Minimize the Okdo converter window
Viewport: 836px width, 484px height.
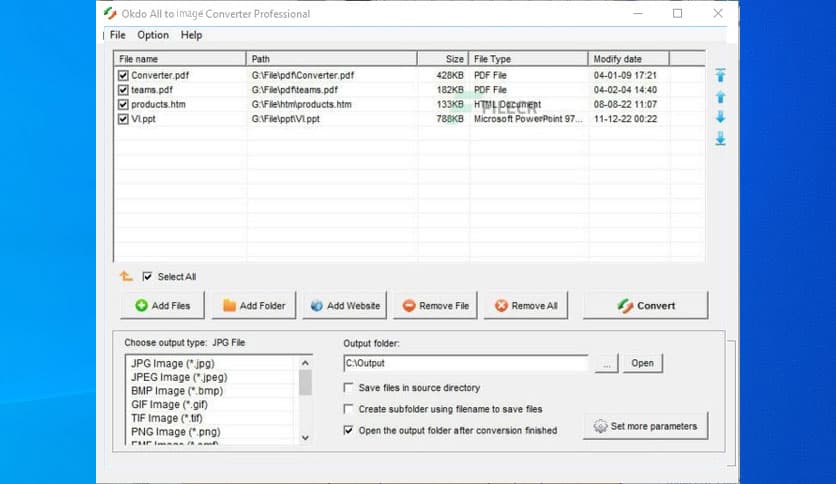[638, 13]
